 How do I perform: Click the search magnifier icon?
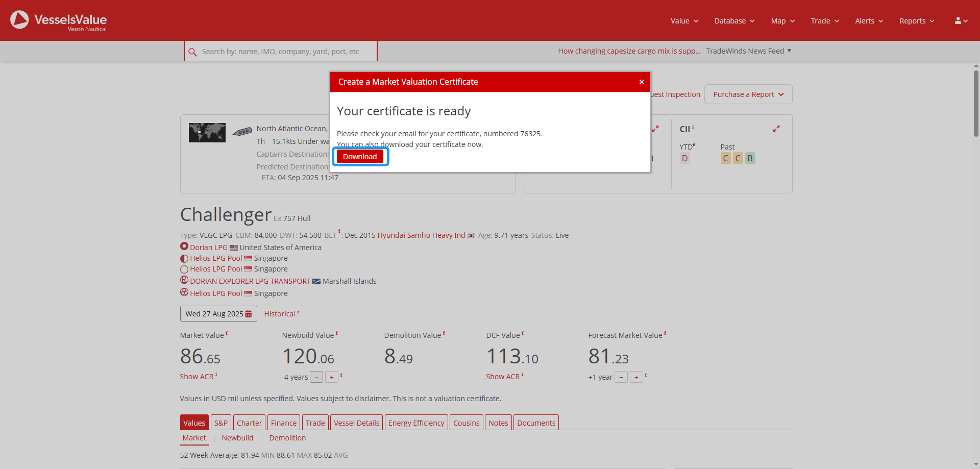click(x=192, y=52)
